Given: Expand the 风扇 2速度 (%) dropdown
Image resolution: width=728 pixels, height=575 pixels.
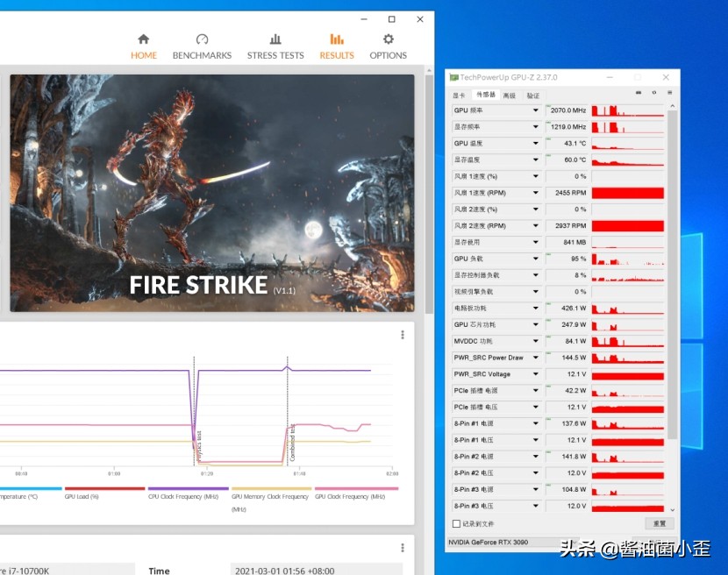Looking at the screenshot, I should (535, 209).
